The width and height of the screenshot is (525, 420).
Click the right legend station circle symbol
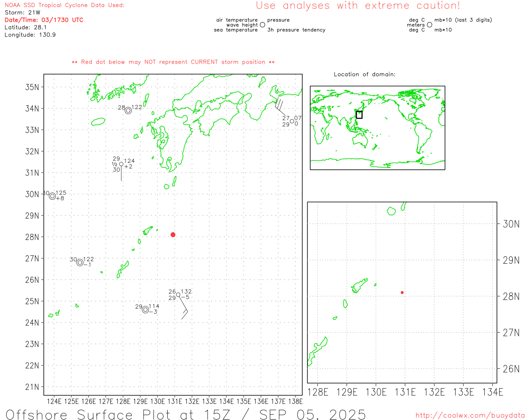point(429,25)
